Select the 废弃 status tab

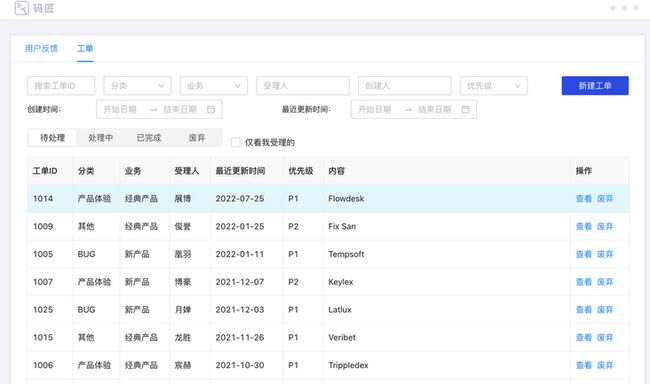[196, 138]
